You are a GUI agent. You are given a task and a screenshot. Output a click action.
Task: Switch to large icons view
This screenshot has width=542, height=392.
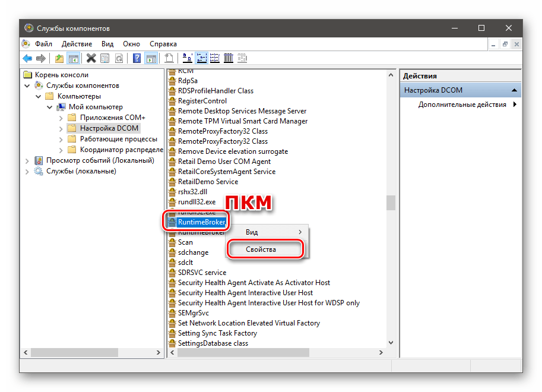click(x=186, y=58)
